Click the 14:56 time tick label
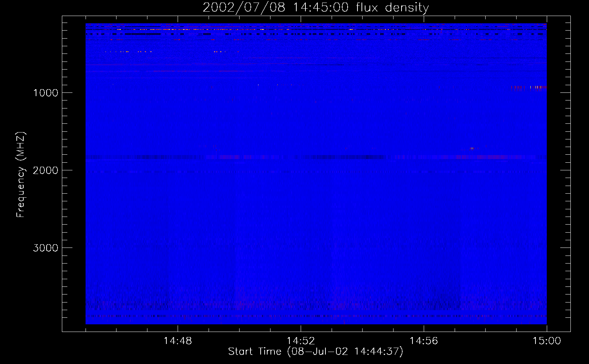 [x=424, y=341]
